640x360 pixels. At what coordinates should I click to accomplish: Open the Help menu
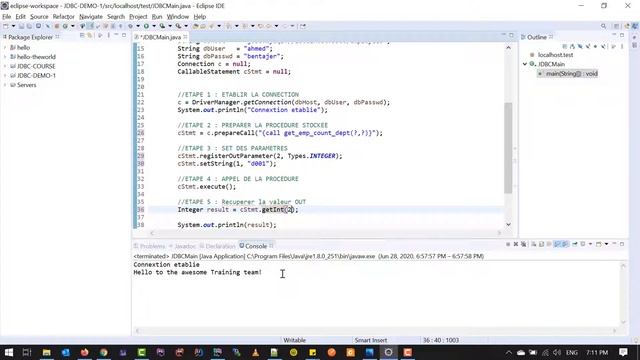(200, 17)
